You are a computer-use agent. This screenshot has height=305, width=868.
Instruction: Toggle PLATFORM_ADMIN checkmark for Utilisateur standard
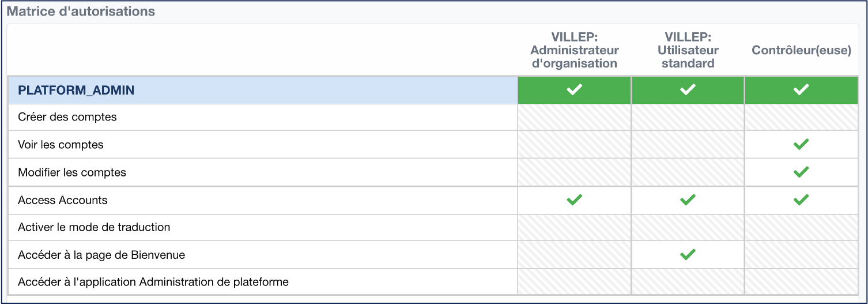point(688,90)
